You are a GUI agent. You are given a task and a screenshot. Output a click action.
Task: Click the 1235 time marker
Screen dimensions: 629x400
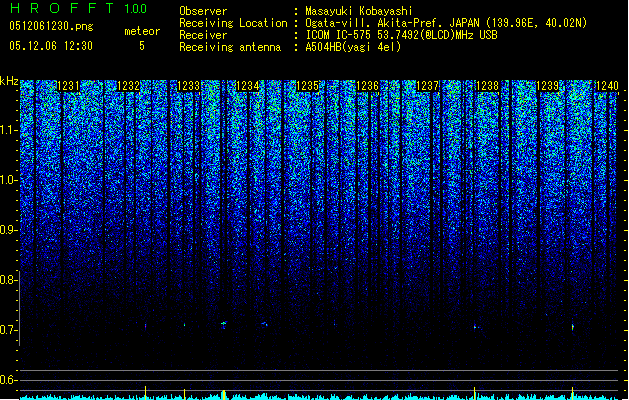308,86
